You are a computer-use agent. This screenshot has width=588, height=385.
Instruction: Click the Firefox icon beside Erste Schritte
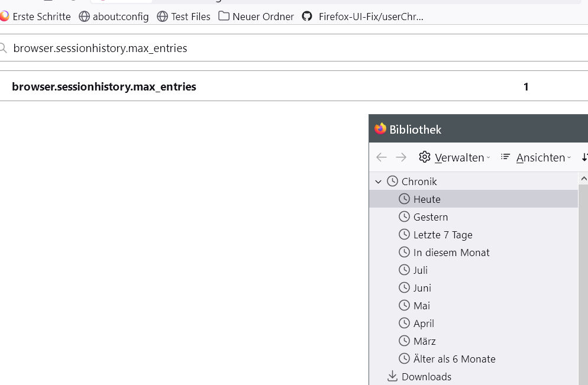click(5, 17)
